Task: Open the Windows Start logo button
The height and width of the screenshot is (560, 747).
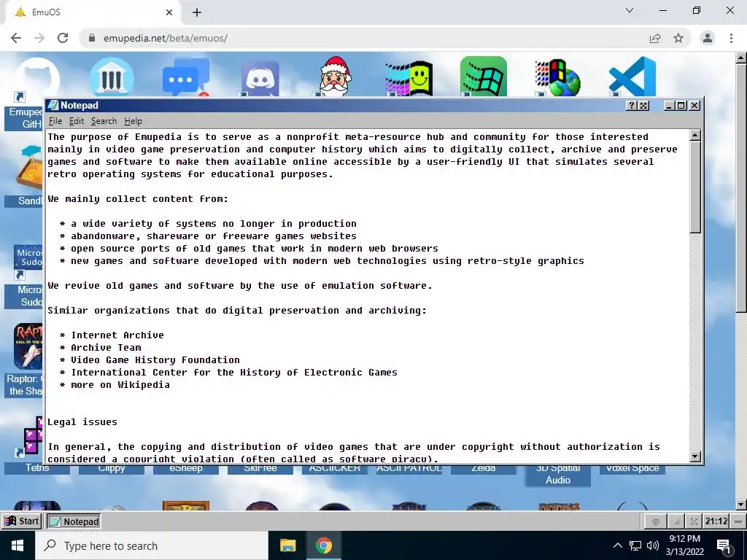Action: 18,545
